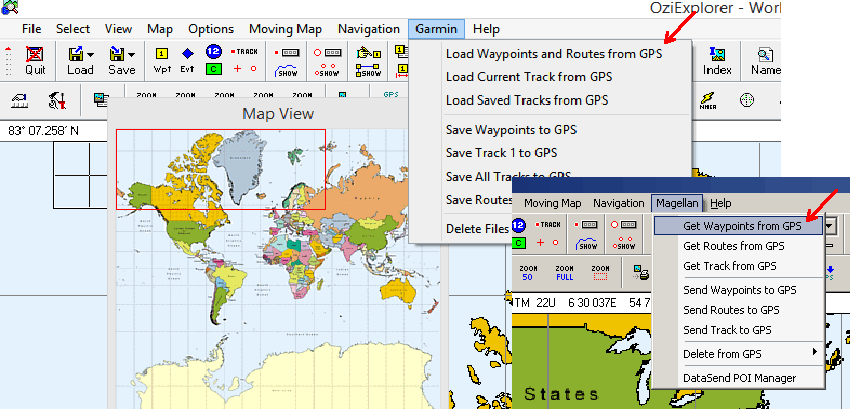Click the 83° 07.258' N coordinate readout
850x409 pixels.
(x=43, y=131)
